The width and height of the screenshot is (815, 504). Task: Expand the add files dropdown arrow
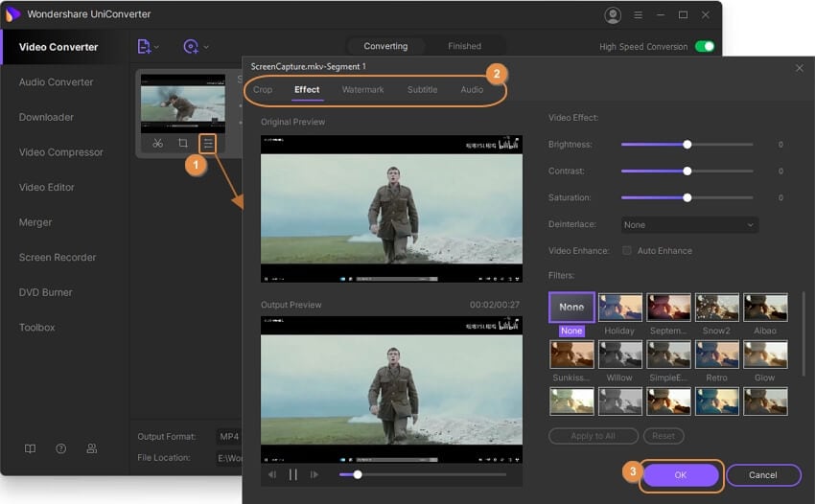point(156,47)
